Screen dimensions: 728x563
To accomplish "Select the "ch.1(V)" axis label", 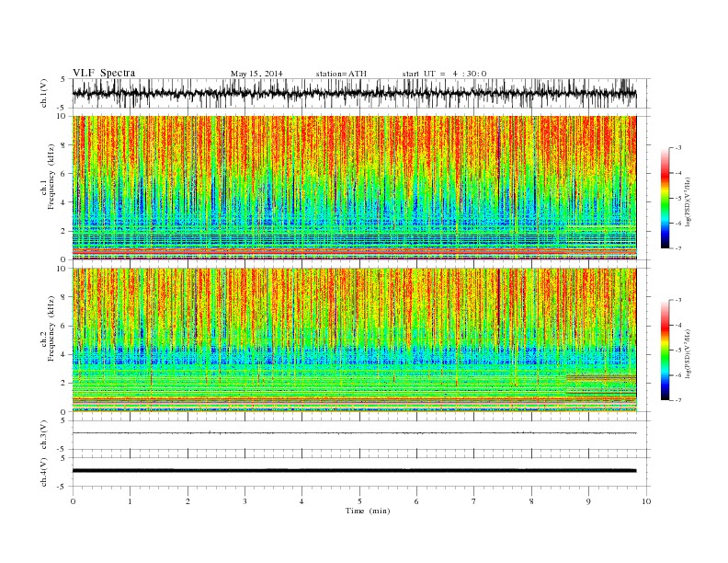I will [44, 94].
